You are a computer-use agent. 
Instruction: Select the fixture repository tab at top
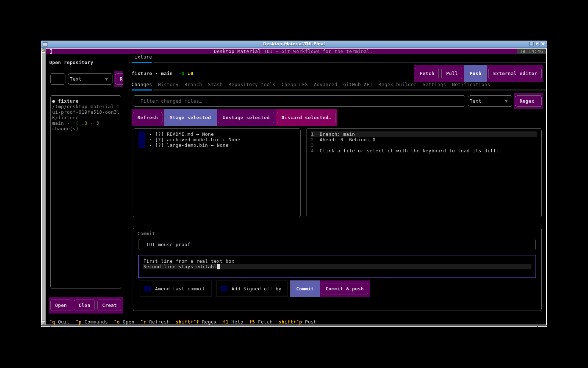tap(142, 57)
